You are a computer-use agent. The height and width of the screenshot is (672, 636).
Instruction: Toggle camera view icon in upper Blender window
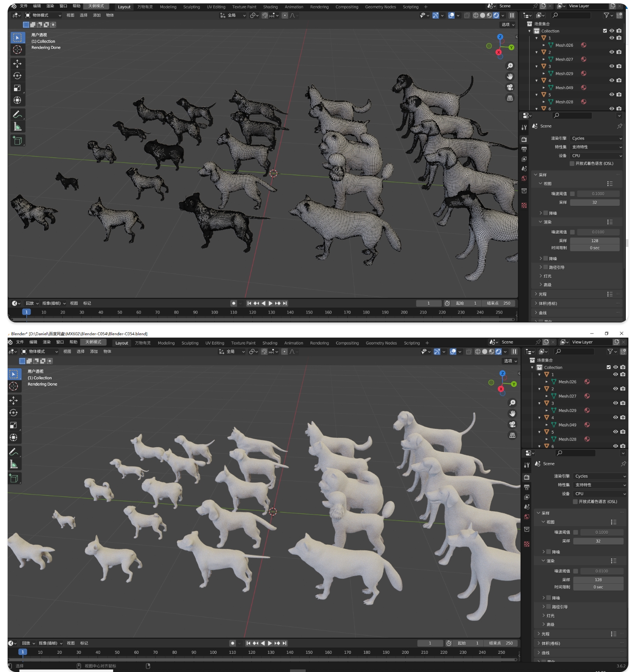pyautogui.click(x=510, y=87)
